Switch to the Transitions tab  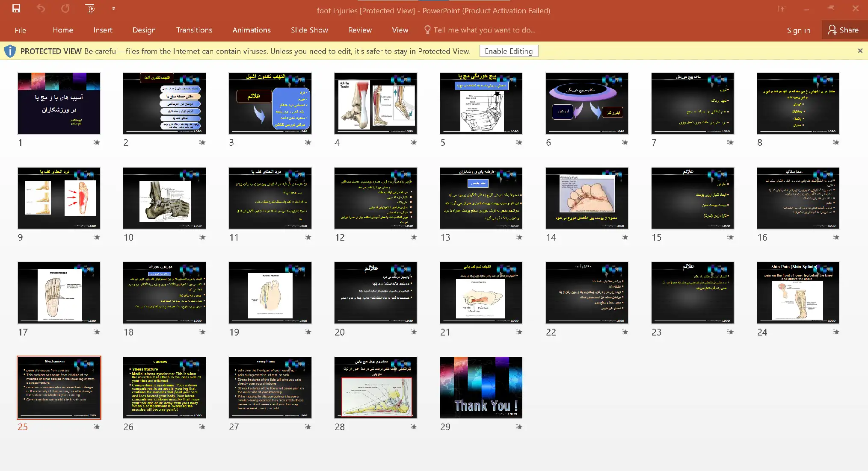(194, 30)
